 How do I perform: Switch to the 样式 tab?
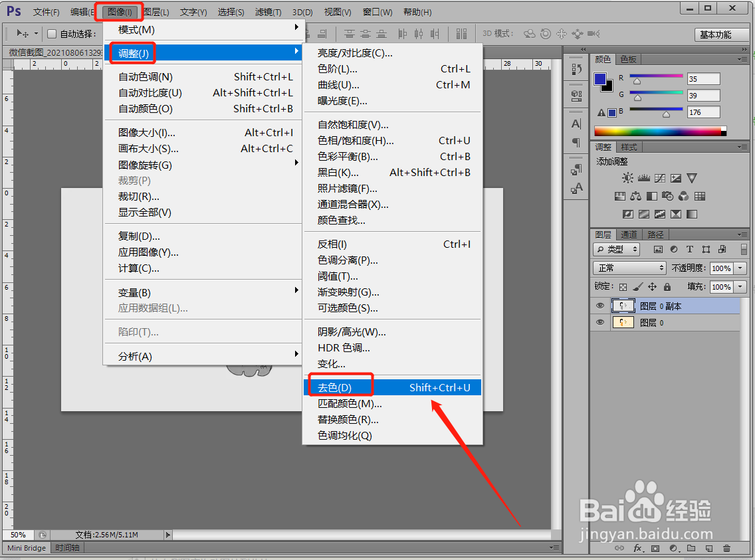point(629,147)
